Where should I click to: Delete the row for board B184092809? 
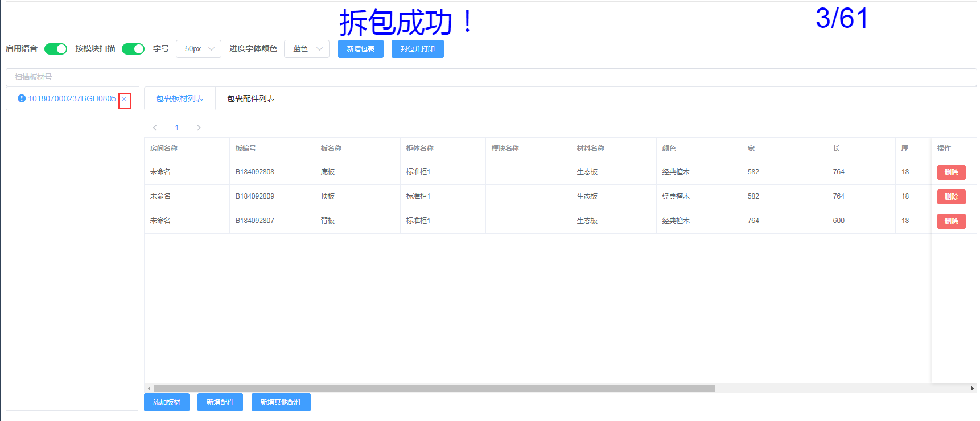(x=951, y=196)
